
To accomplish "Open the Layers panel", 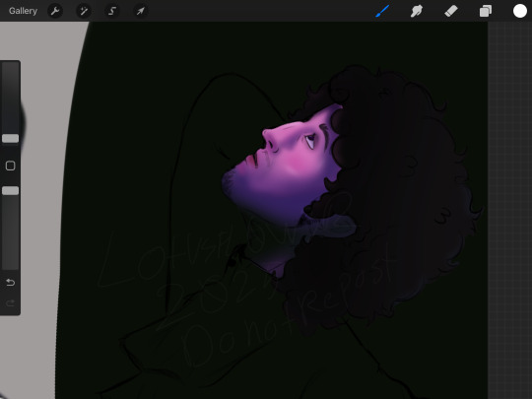I will (x=486, y=11).
